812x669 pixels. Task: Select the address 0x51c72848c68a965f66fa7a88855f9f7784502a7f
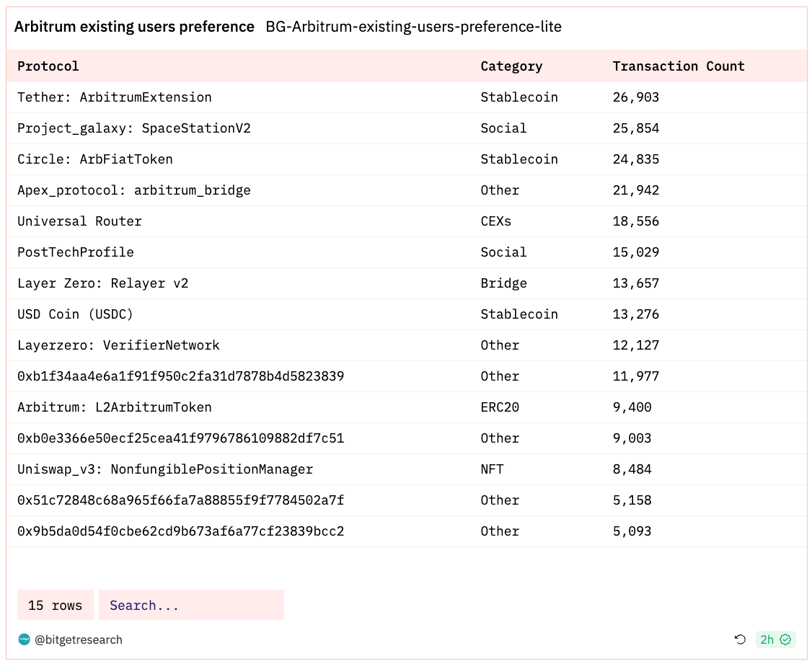tap(181, 501)
